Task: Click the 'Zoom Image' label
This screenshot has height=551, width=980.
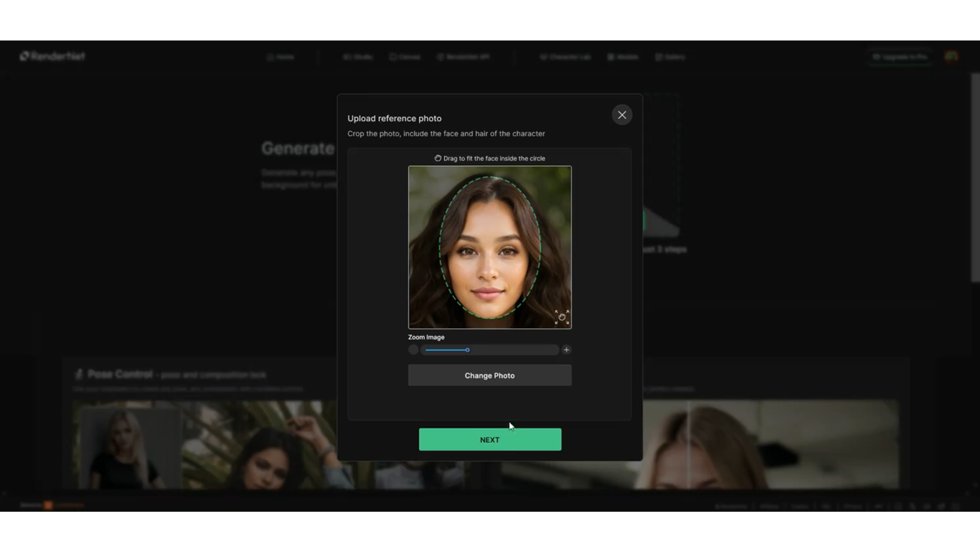Action: (426, 337)
